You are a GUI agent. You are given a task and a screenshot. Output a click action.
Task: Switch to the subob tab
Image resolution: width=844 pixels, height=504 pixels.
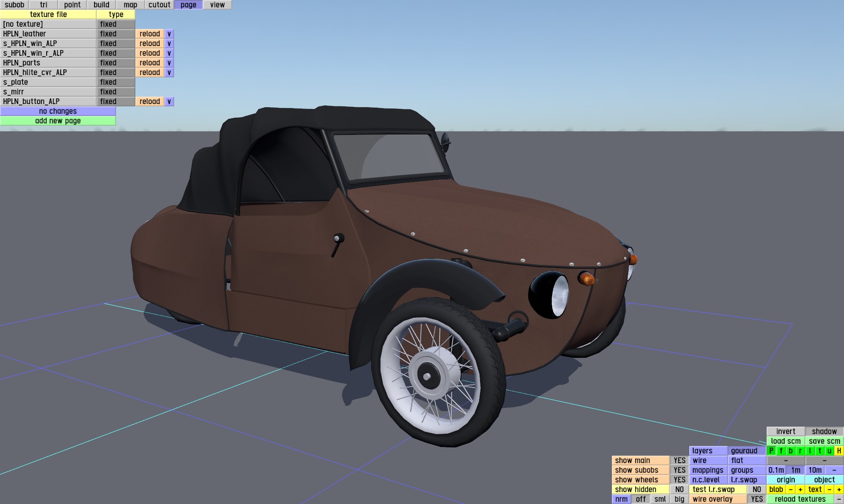14,5
